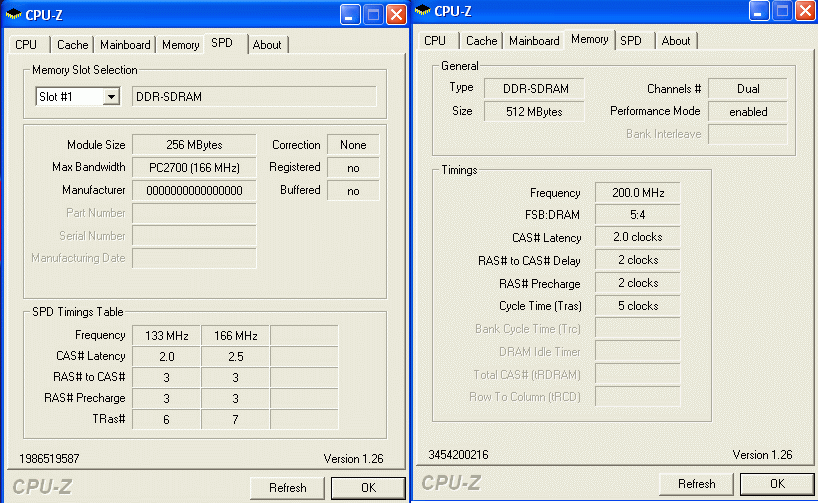This screenshot has height=503, width=818.
Task: Click the Max Bandwidth field showing PC2700
Action: point(194,167)
